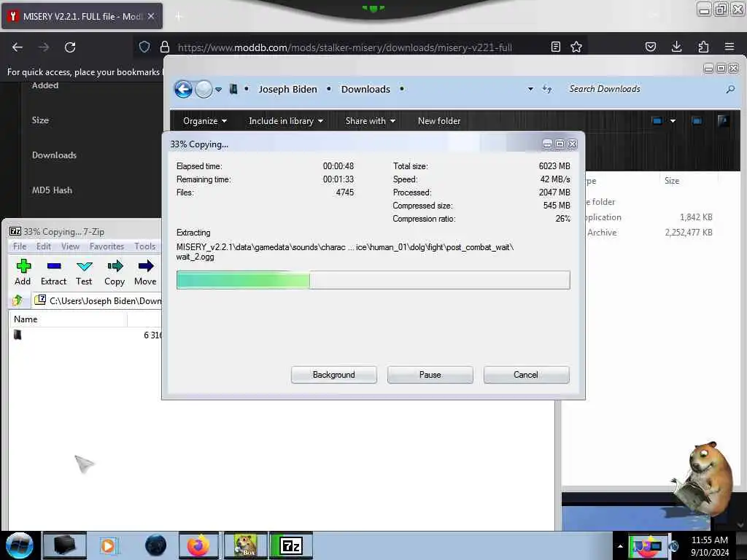Send the extraction to Background
Screen dimensions: 747x560
334,375
